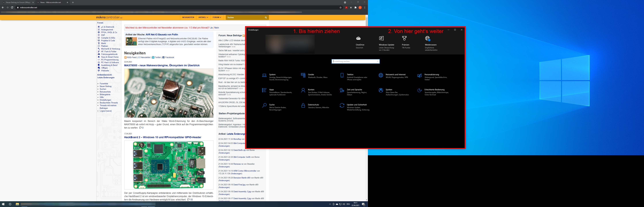Open Datenschutz lock icon in Settings
The image size is (644, 207).
coord(303,106)
